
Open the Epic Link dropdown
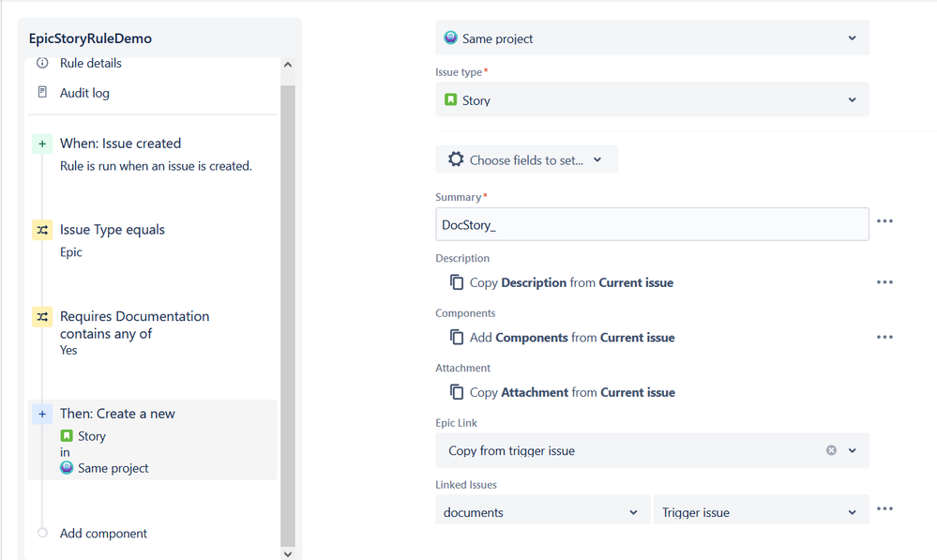pyautogui.click(x=652, y=450)
